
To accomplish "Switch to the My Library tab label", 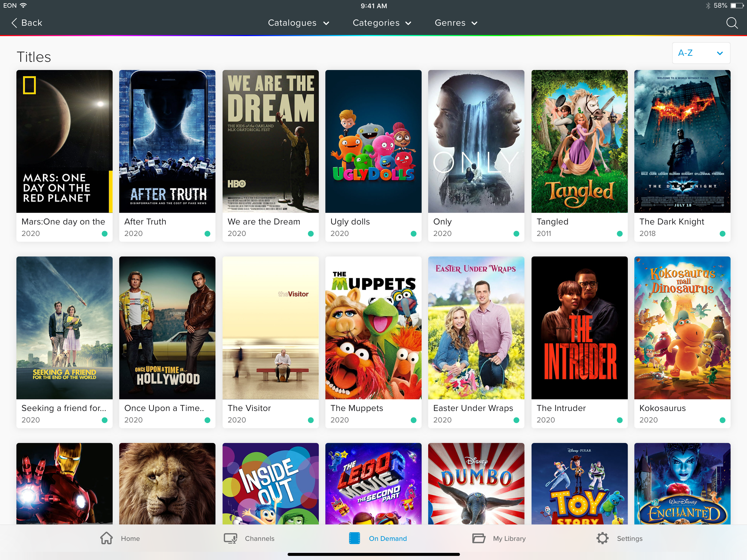I will (x=509, y=538).
